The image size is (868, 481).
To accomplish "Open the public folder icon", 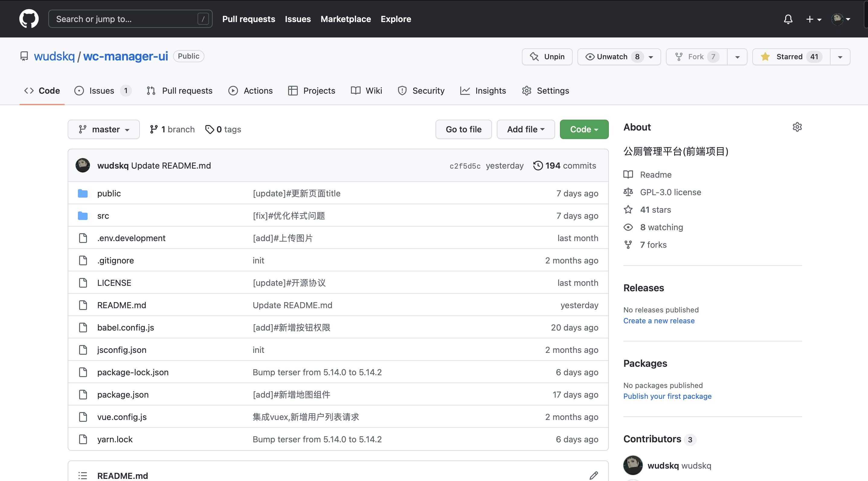I will click(x=82, y=193).
